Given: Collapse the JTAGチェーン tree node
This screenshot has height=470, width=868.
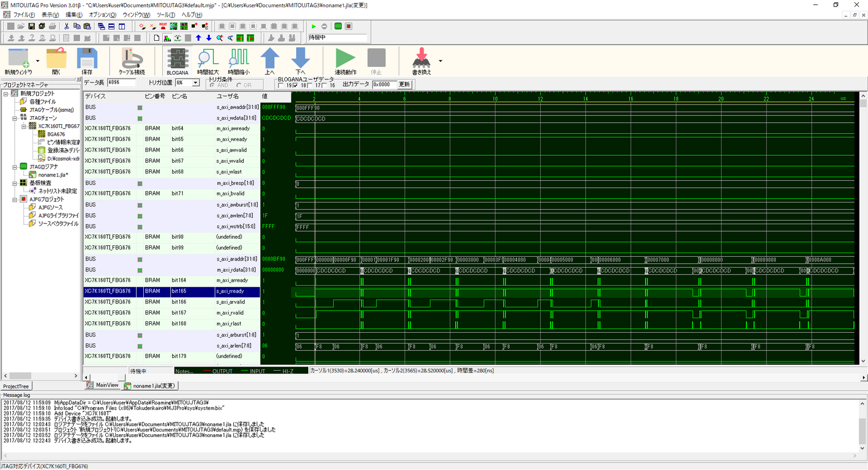Looking at the screenshot, I should pos(15,118).
